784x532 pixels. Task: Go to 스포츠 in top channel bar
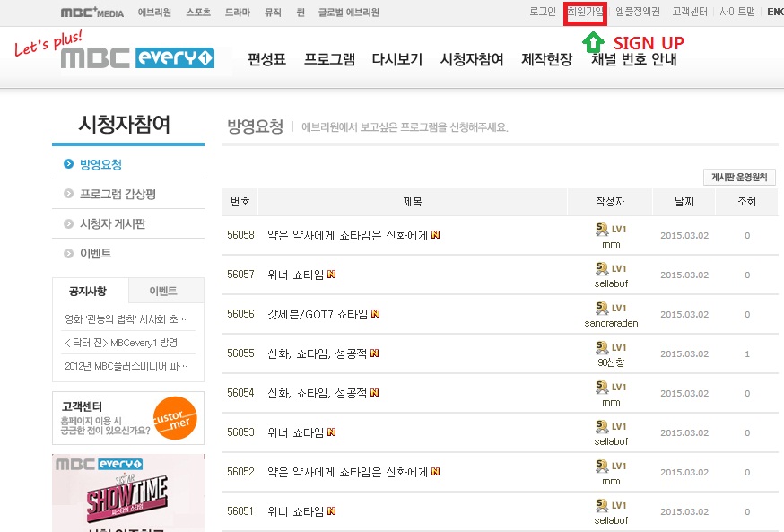[x=198, y=12]
